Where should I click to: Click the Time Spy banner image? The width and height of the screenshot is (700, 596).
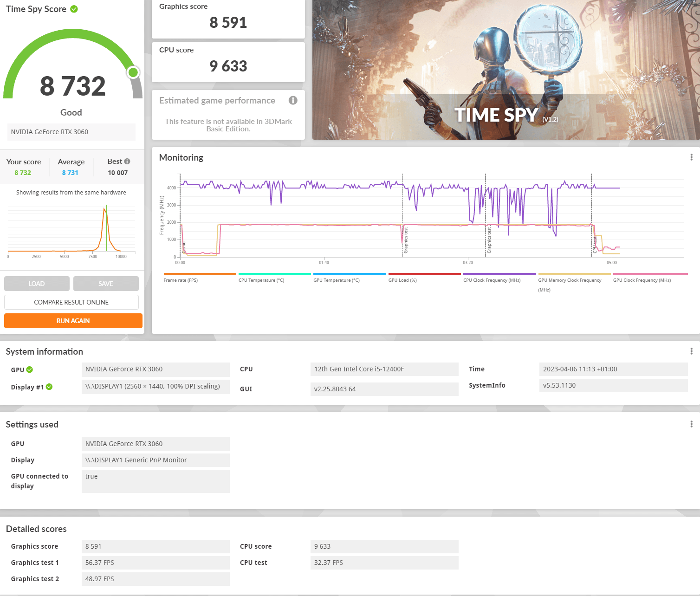pyautogui.click(x=506, y=70)
